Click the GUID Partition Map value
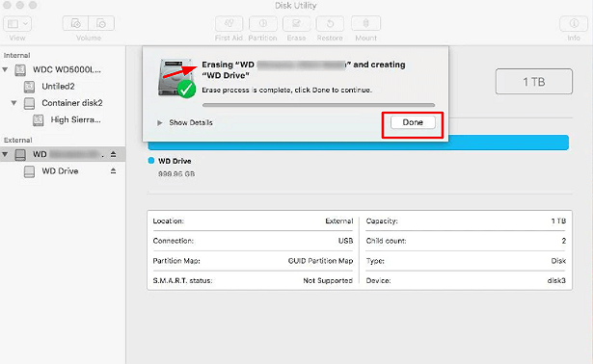The height and width of the screenshot is (364, 593). [320, 261]
